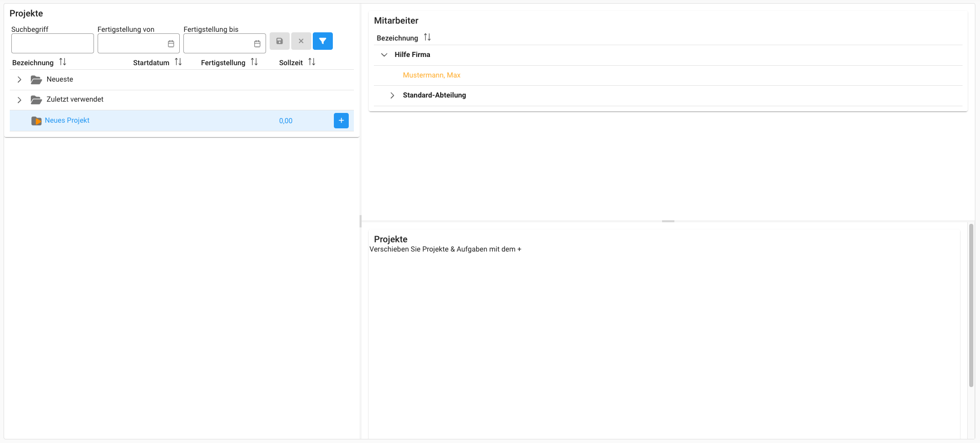Expand the Zuletzt verwendet folder
Image resolution: width=980 pixels, height=443 pixels.
pyautogui.click(x=20, y=100)
